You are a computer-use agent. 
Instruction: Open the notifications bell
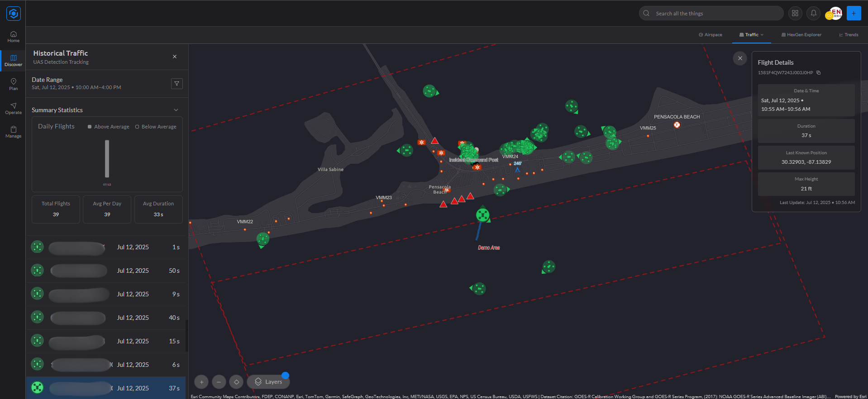pyautogui.click(x=813, y=13)
